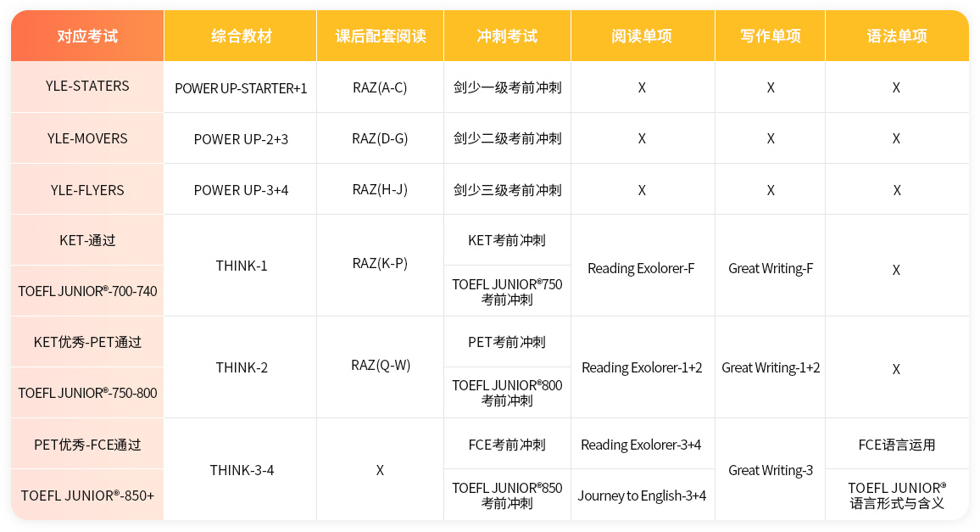Viewport: 980px width, 532px height.
Task: Select the 课后配套阅读 column header
Action: (380, 36)
